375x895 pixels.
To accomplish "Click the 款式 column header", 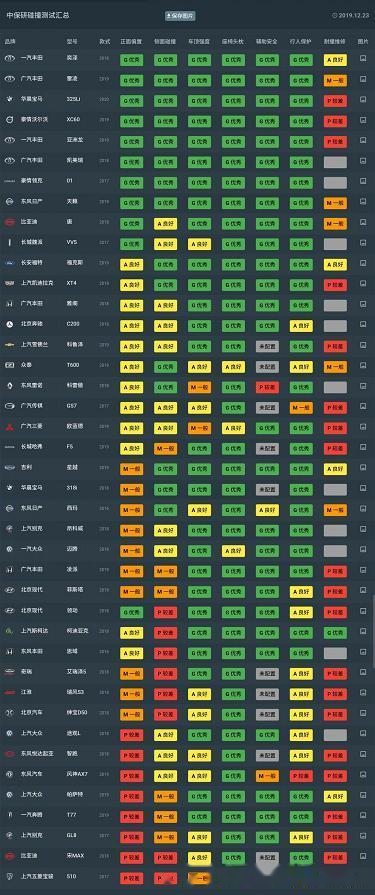I will click(104, 42).
